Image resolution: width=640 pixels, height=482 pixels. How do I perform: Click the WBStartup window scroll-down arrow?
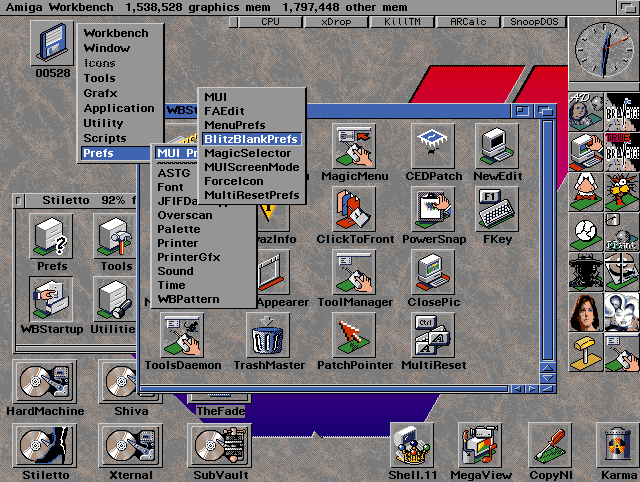[548, 378]
